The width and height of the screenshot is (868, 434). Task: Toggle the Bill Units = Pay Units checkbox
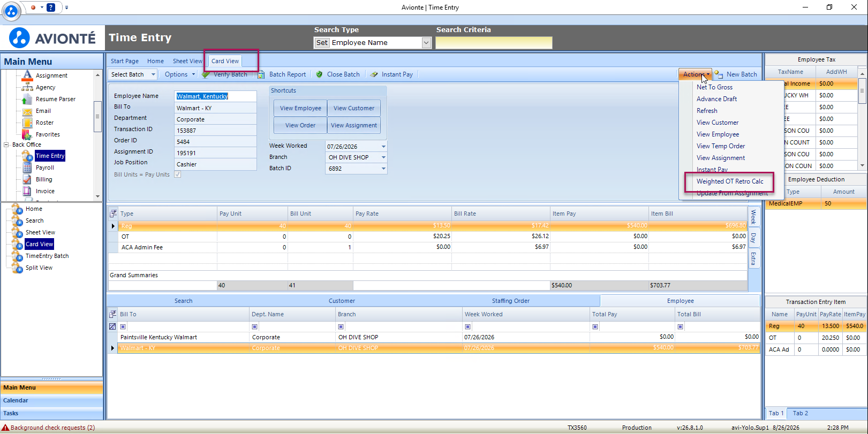click(177, 174)
